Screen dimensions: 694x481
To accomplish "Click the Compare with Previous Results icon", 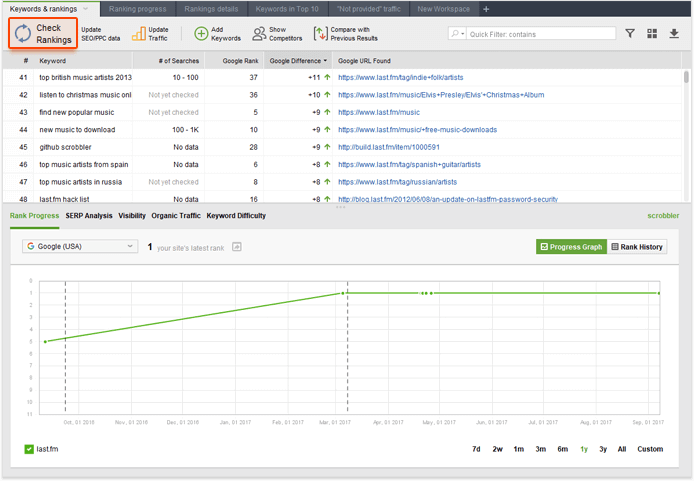I will (x=320, y=34).
